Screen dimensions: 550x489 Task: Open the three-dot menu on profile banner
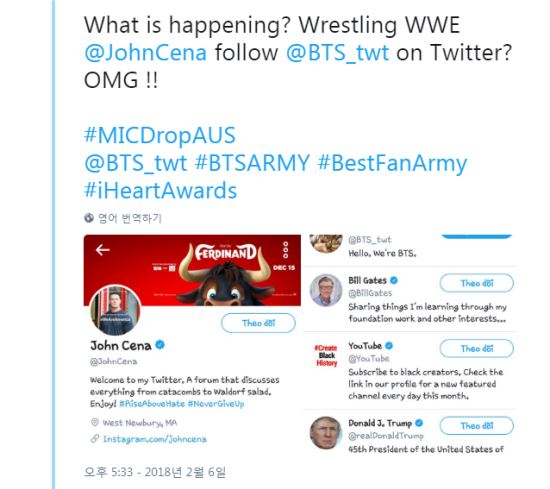(286, 249)
